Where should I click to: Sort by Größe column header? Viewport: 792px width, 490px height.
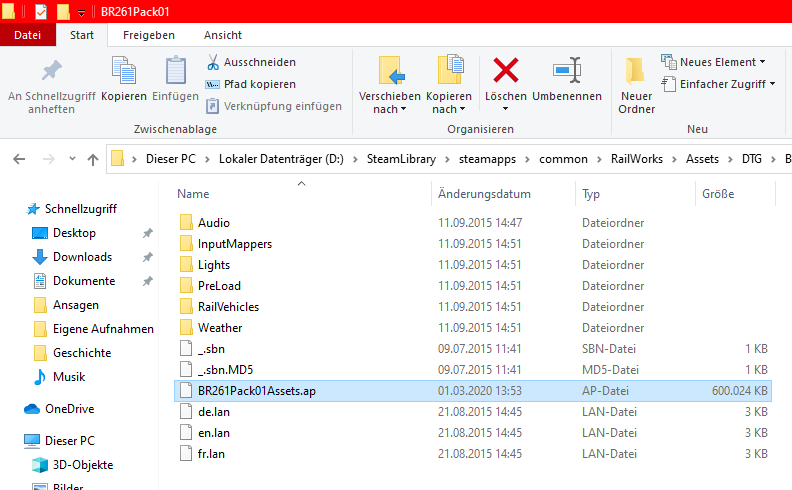[x=718, y=194]
